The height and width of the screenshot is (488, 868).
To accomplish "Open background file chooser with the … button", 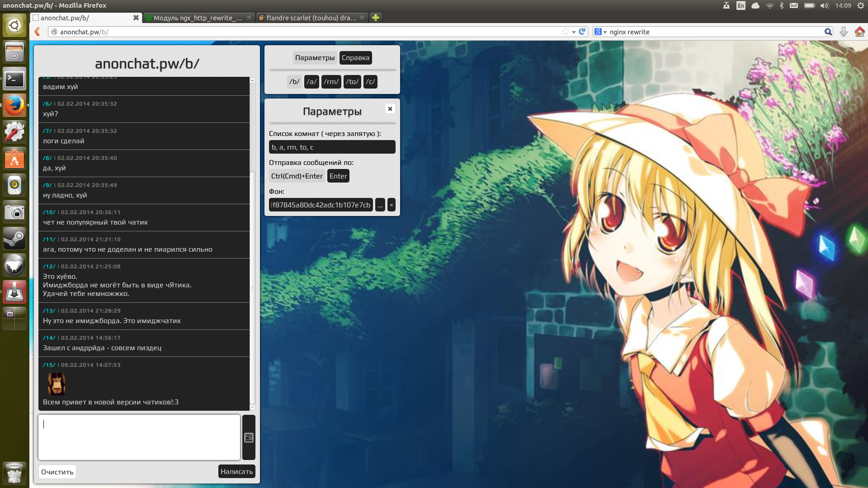I will [380, 205].
